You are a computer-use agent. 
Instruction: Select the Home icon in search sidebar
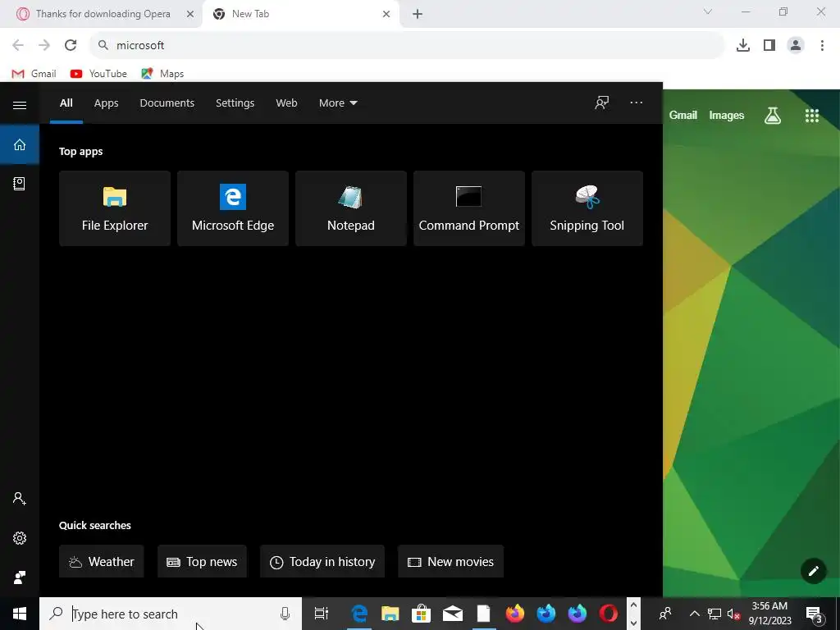click(20, 144)
